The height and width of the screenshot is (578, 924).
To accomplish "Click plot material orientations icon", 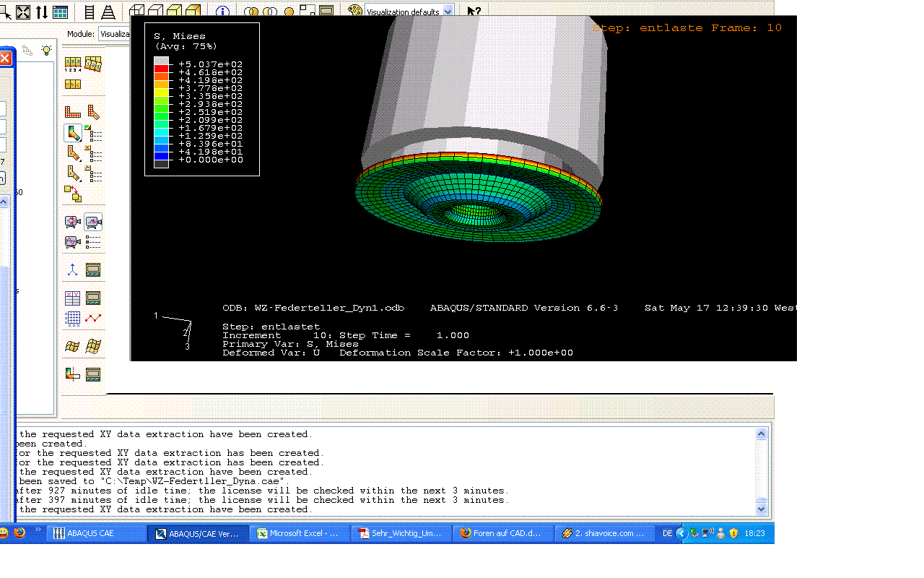I will coord(73,173).
